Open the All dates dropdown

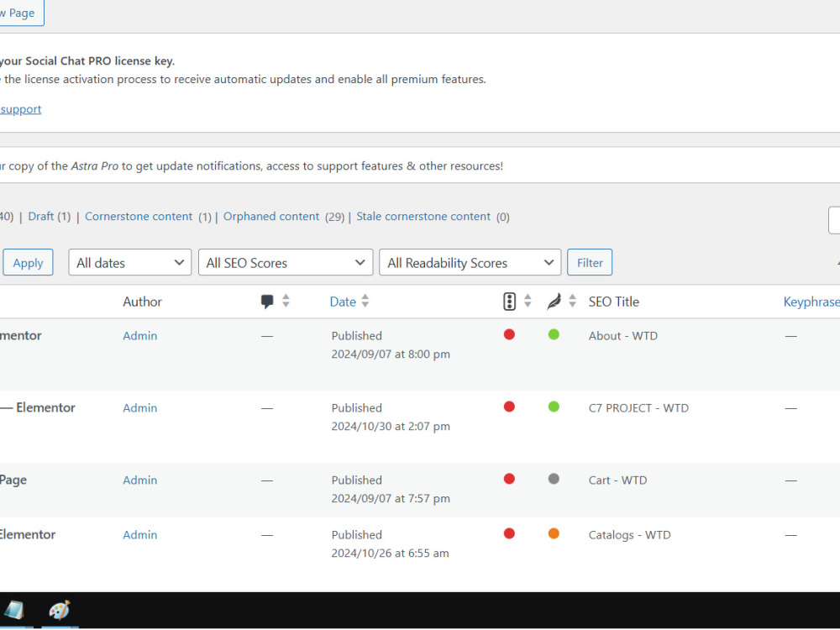(130, 262)
